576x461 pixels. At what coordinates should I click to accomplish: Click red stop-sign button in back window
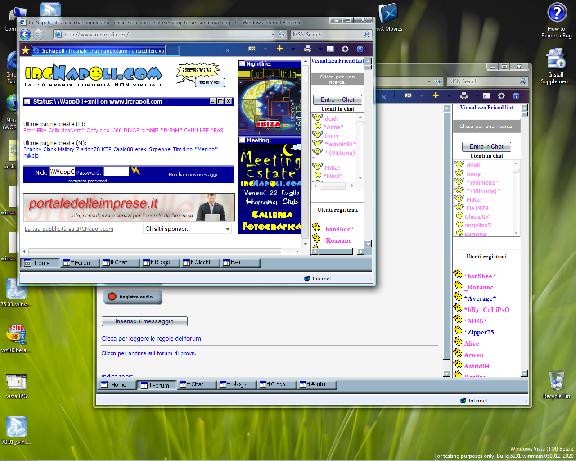pyautogui.click(x=132, y=296)
